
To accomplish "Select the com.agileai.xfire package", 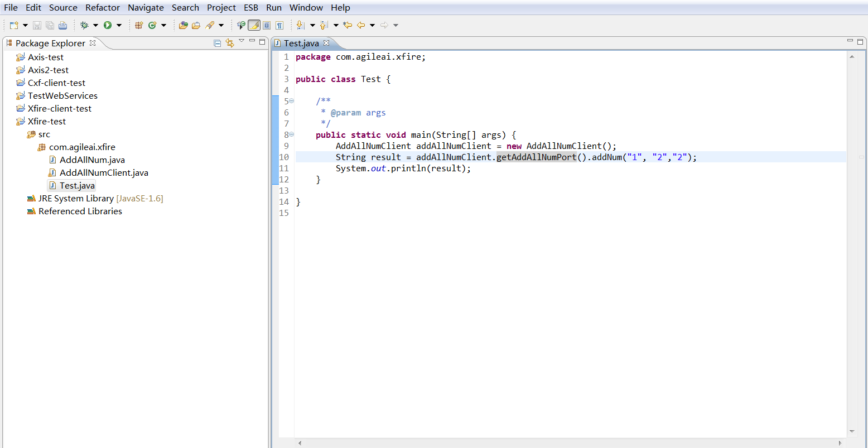I will coord(82,147).
